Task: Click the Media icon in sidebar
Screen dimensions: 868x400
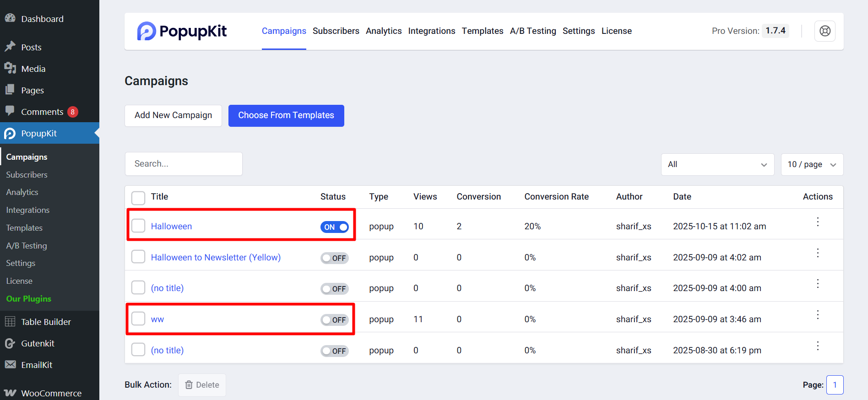Action: tap(10, 69)
